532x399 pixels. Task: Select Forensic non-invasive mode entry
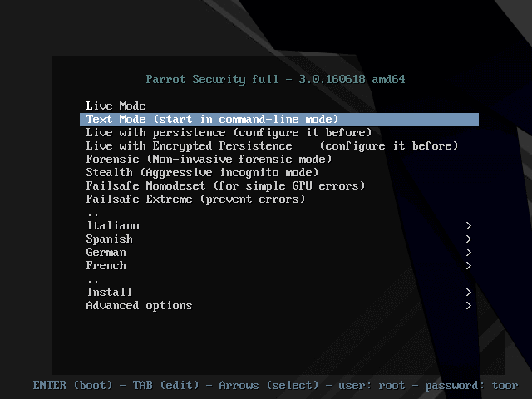pyautogui.click(x=209, y=159)
